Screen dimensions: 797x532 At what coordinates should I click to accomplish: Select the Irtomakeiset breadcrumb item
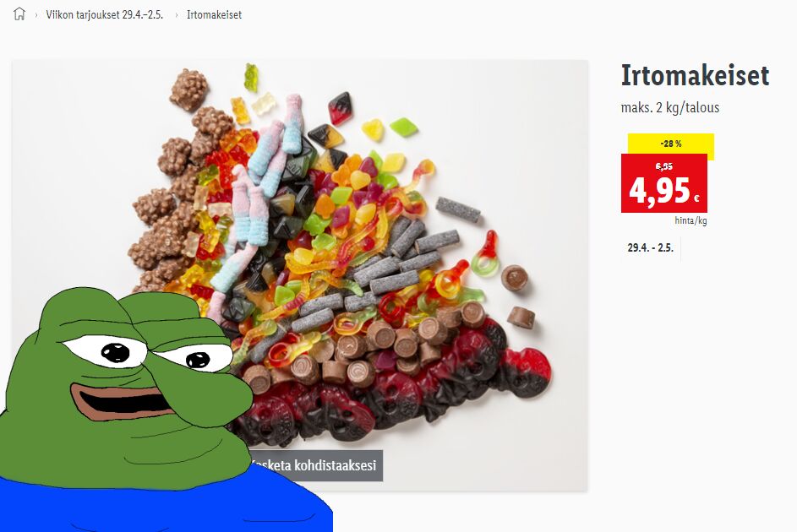tap(214, 14)
